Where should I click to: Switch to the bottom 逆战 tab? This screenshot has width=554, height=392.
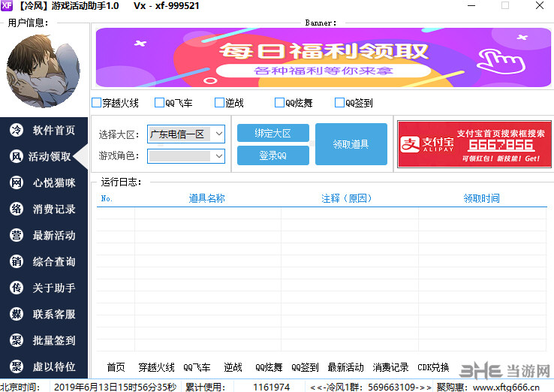[233, 367]
